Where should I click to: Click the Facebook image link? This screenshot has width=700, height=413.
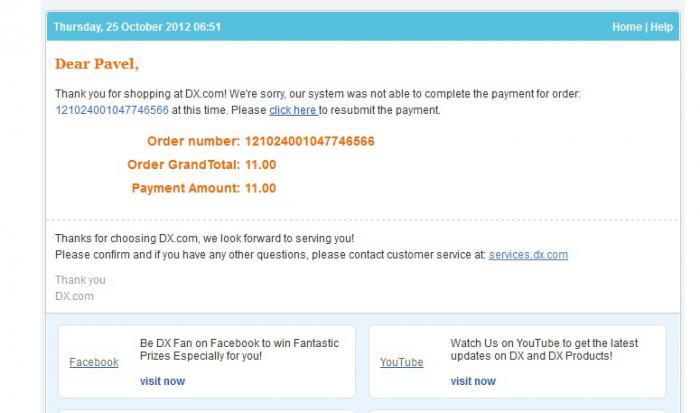[x=94, y=362]
